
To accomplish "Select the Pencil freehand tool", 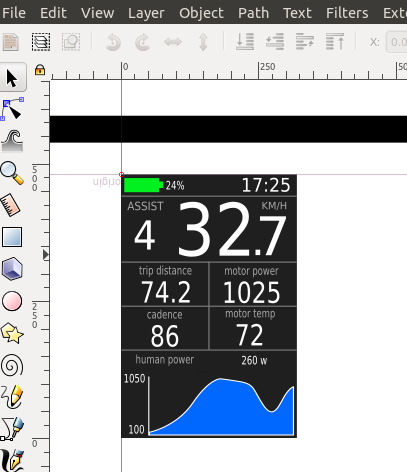I will click(x=12, y=397).
